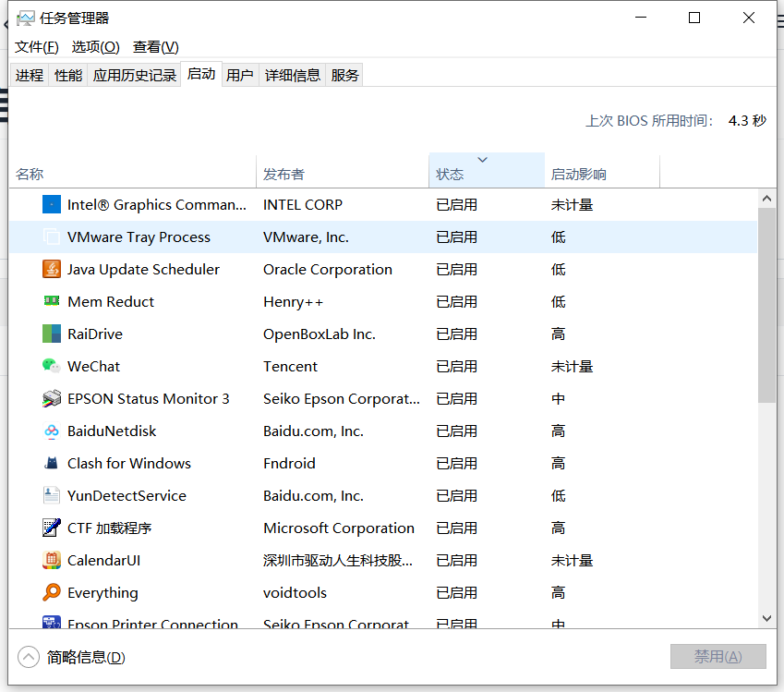This screenshot has height=692, width=784.
Task: Click the Seiko Epson Corporat... publisher cell
Action: 342,399
